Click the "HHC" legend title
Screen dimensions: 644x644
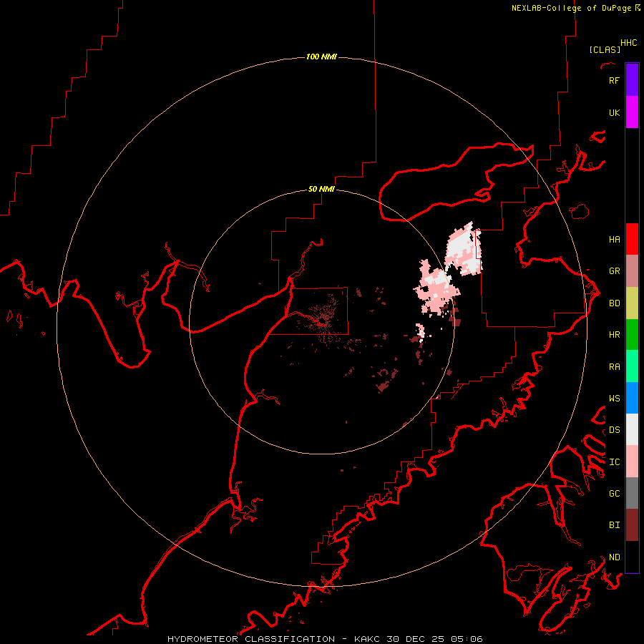pos(629,43)
